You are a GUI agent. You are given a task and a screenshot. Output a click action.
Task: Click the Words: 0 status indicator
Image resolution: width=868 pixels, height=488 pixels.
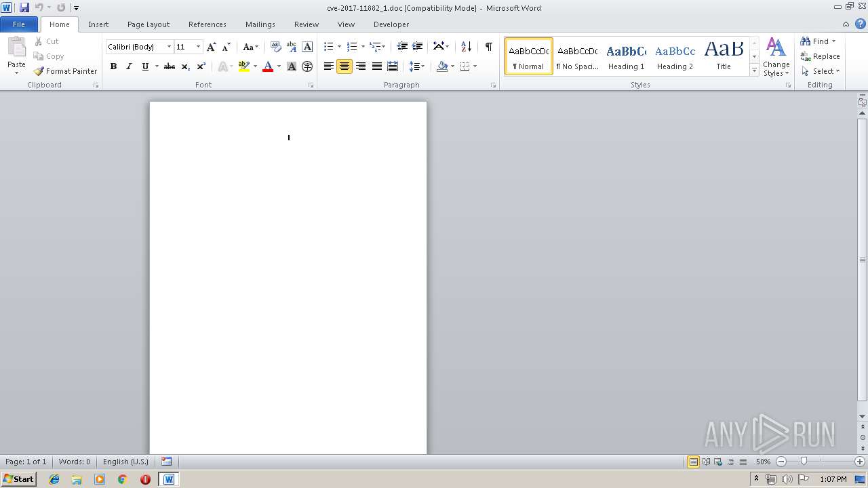point(74,462)
